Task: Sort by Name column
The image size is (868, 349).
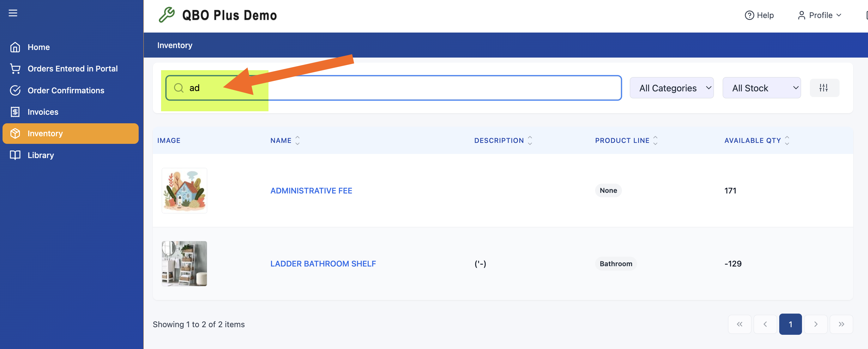Action: point(285,140)
